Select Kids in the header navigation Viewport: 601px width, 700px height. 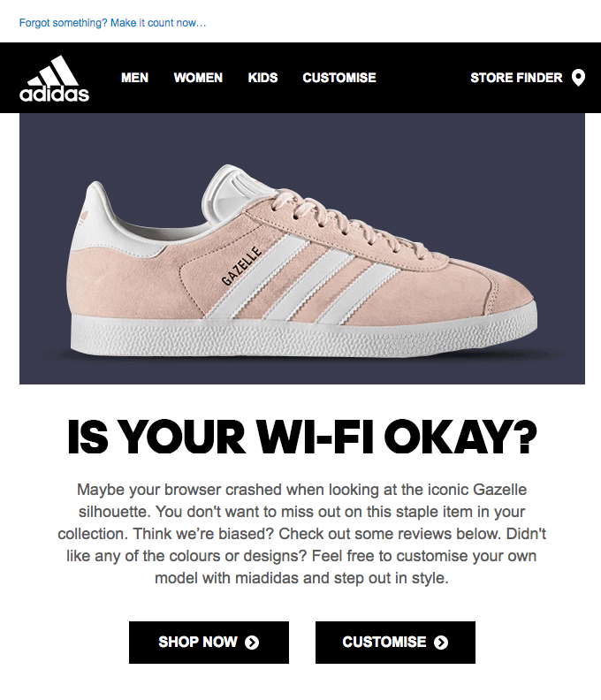click(x=262, y=78)
